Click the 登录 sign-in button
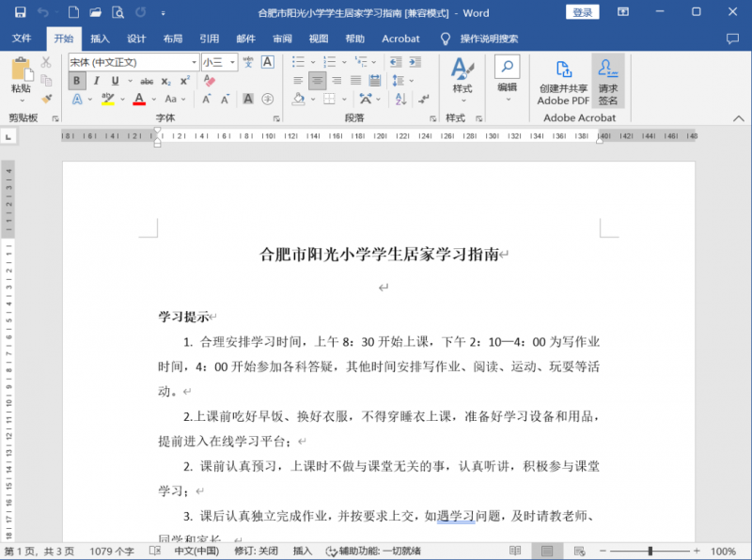Screen dimensions: 752x560 click(x=582, y=13)
